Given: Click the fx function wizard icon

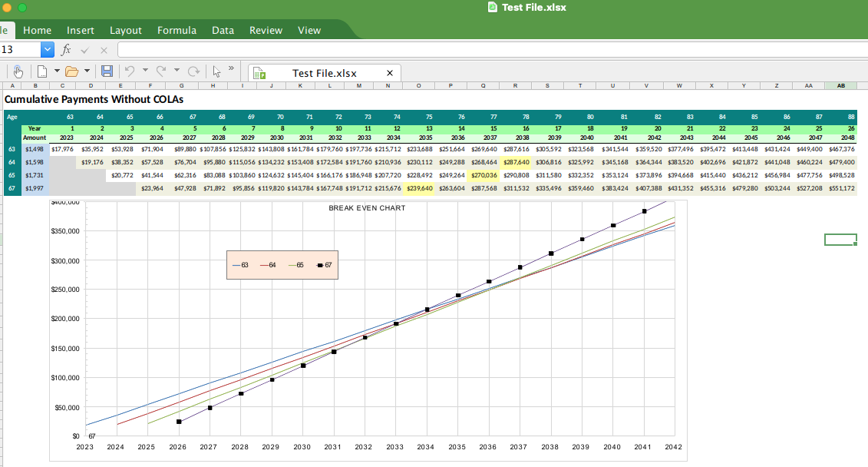Looking at the screenshot, I should [67, 49].
